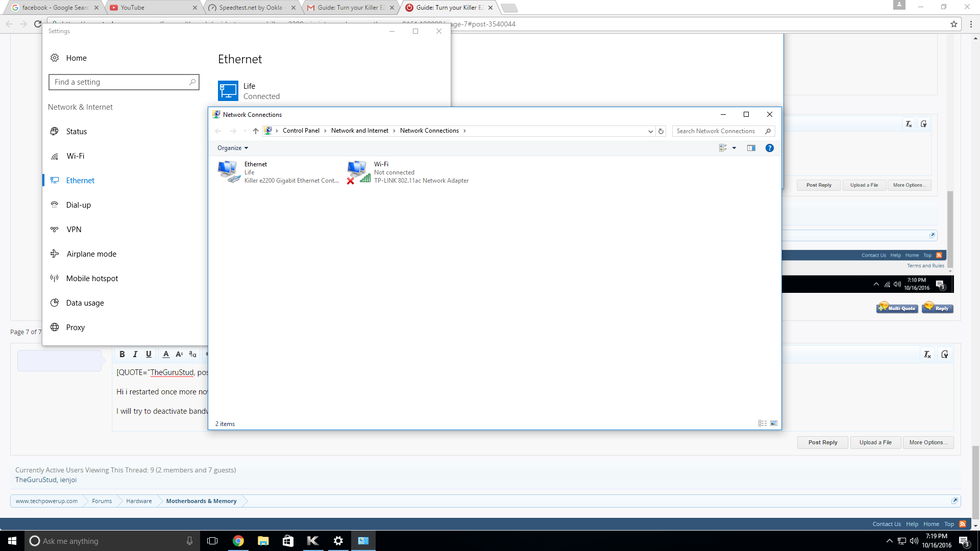
Task: Expand chevron after Network Connections breadcrumb
Action: tap(464, 131)
